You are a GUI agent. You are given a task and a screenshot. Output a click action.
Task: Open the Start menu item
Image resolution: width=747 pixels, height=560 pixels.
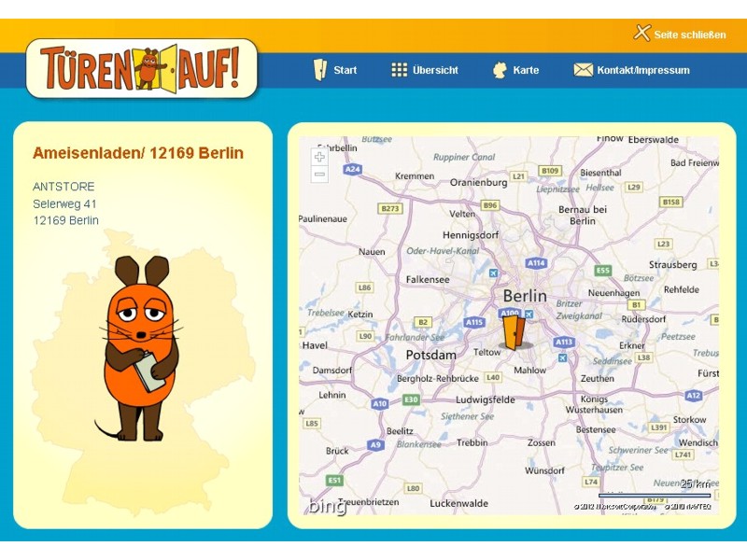click(345, 70)
